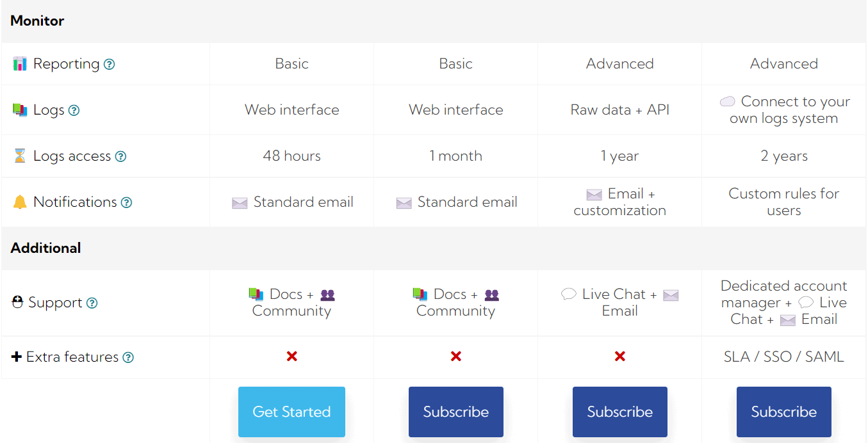Click the Support help question mark icon
868x443 pixels.
(92, 303)
